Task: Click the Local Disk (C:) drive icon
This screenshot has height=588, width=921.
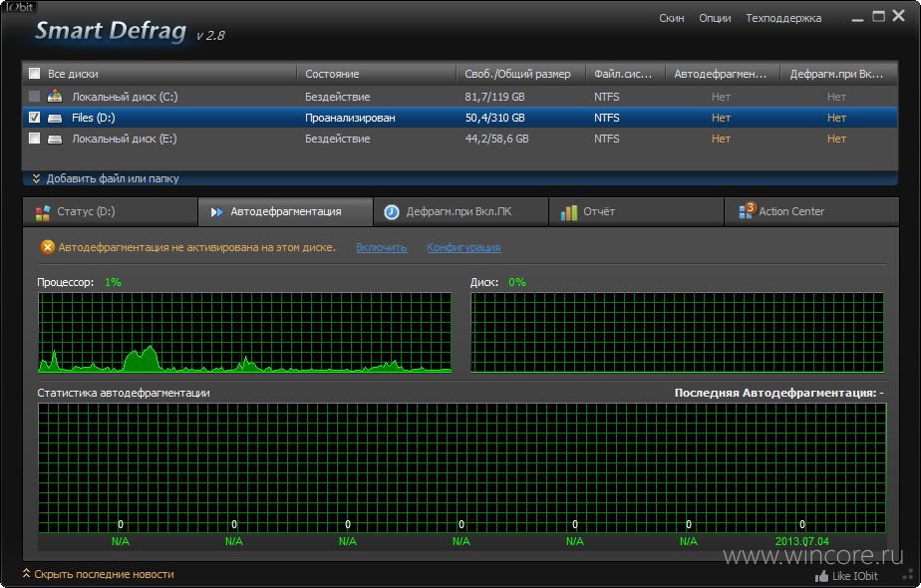Action: pyautogui.click(x=55, y=96)
